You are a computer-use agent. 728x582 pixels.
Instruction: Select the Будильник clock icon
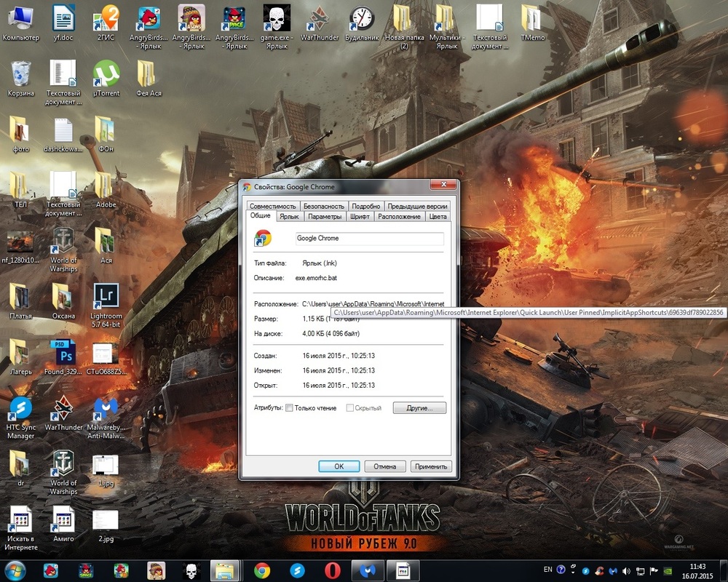(362, 23)
